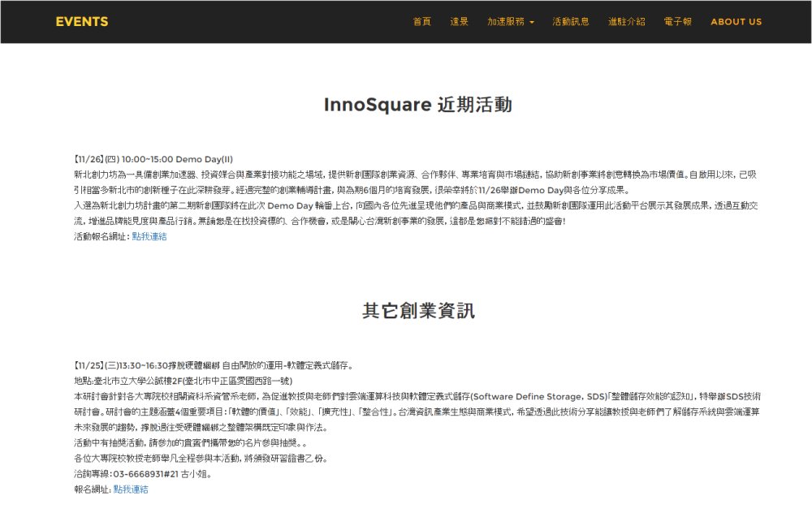This screenshot has width=812, height=513.
Task: Open the 遠景 navigation item
Action: (460, 22)
